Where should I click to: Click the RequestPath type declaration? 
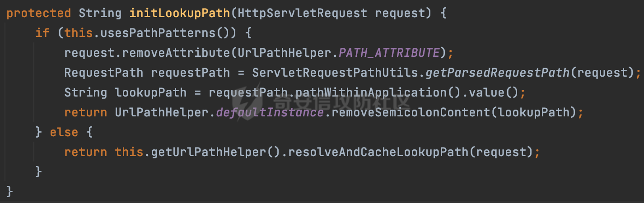[104, 73]
